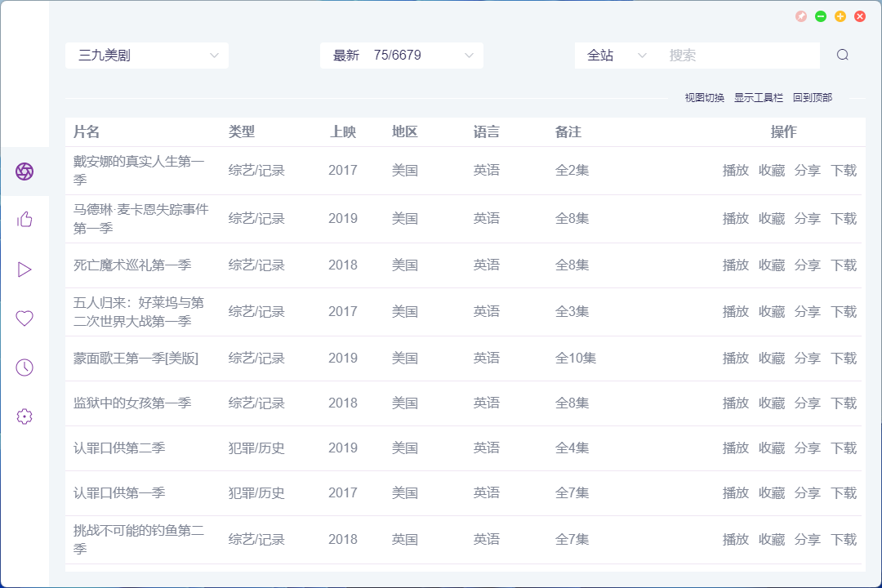Click the 类型 column header
The width and height of the screenshot is (882, 588).
(x=242, y=131)
